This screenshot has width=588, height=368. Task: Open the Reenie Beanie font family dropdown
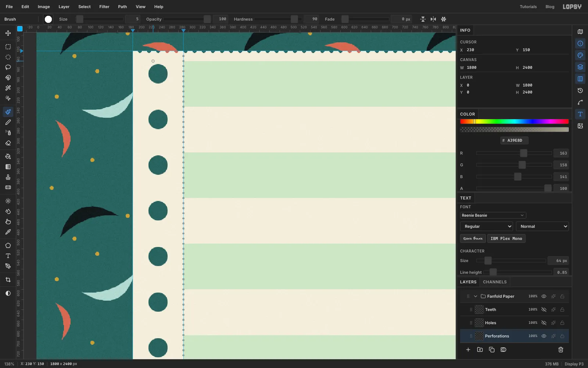coord(493,215)
